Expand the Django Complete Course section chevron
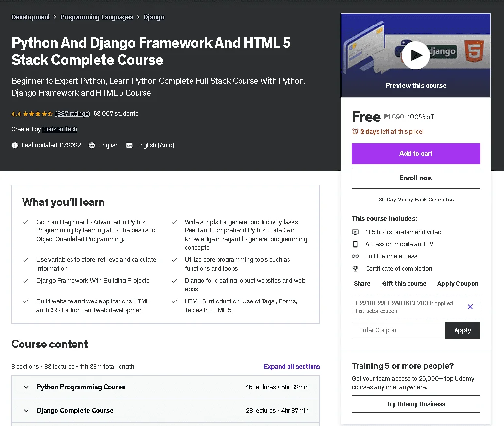Screen dimensions: 504x426 click(x=26, y=411)
